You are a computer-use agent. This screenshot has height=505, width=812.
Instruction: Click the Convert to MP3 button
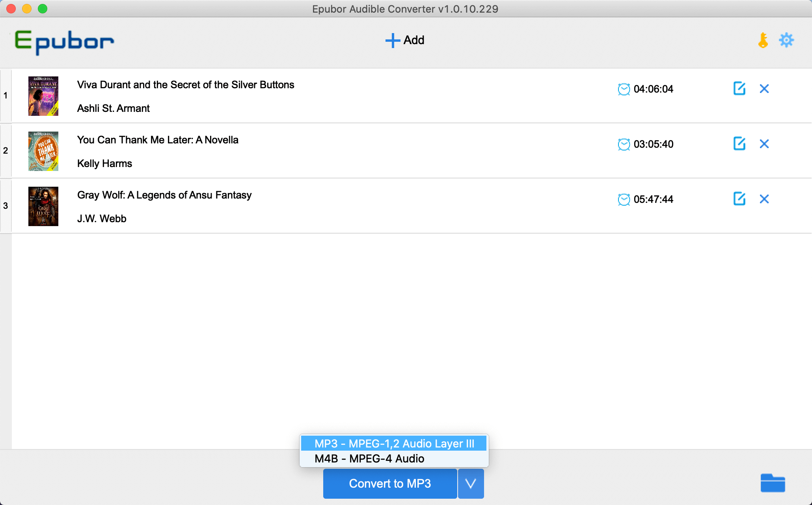tap(390, 484)
